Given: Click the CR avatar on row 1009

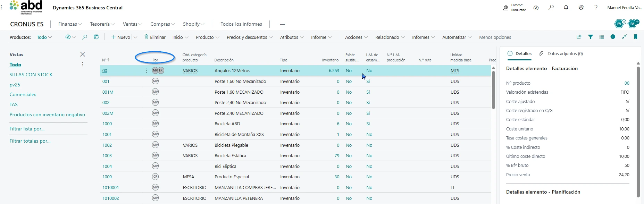Looking at the screenshot, I should (x=155, y=177).
